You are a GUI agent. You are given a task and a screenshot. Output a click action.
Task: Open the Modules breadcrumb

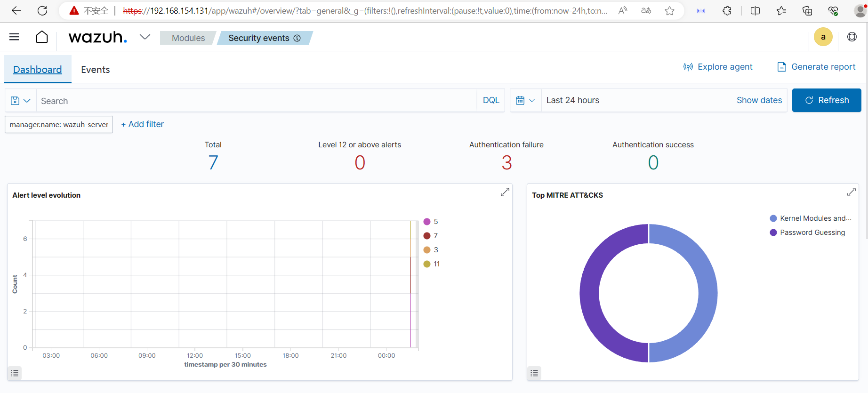coord(188,38)
